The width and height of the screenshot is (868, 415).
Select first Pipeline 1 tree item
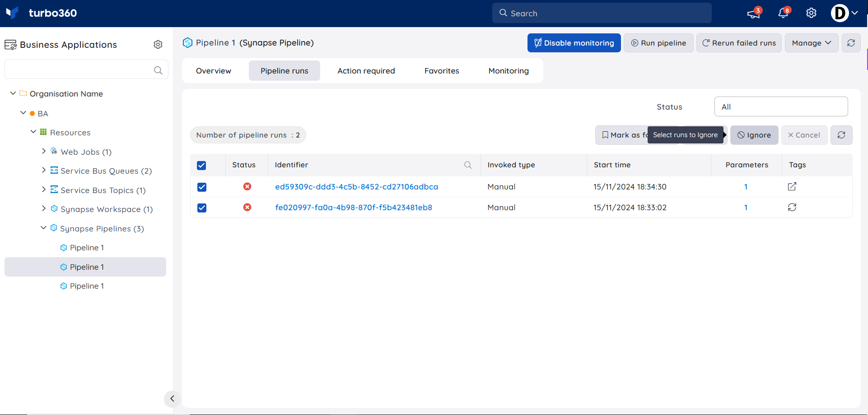87,248
